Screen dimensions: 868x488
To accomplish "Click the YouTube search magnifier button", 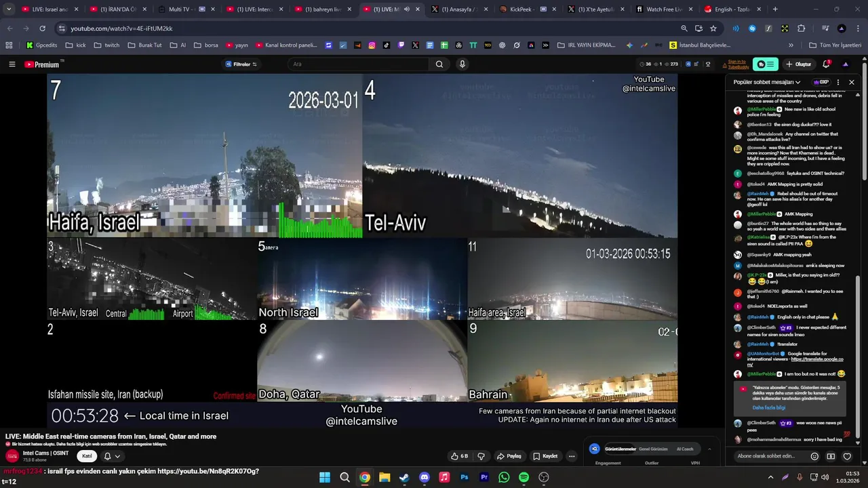I will (x=439, y=64).
